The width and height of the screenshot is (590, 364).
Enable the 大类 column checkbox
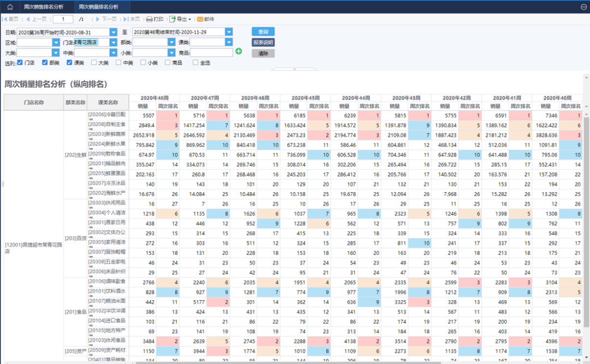(94, 63)
